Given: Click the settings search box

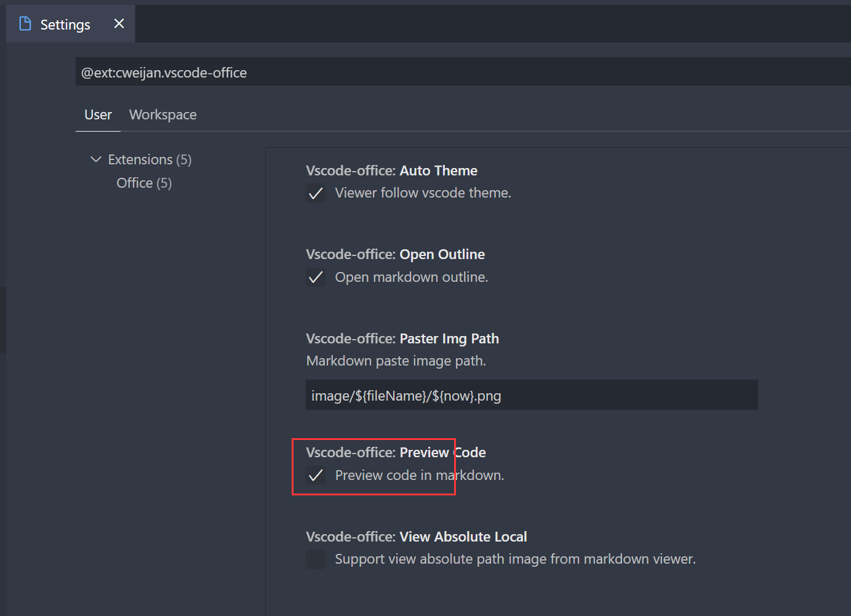Looking at the screenshot, I should tap(463, 72).
